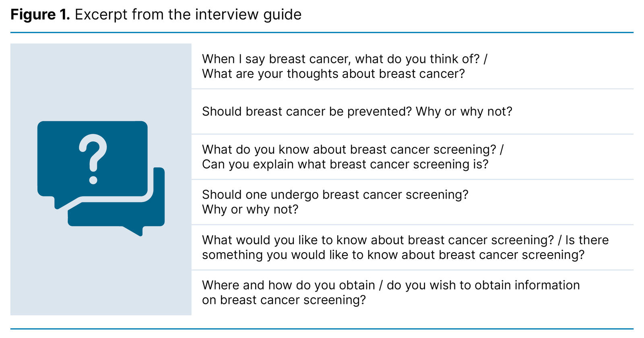This screenshot has height=338, width=644.
Task: Click the light blue panel above the icon
Action: point(101,81)
